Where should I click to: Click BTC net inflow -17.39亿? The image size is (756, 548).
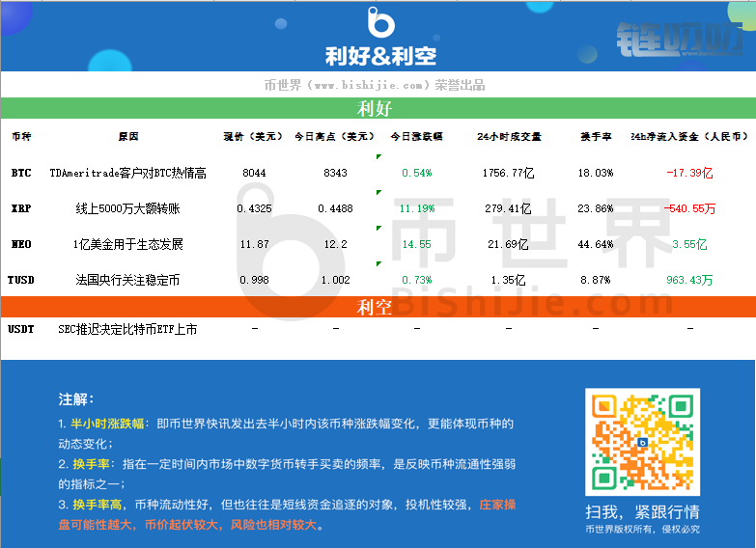coord(690,173)
